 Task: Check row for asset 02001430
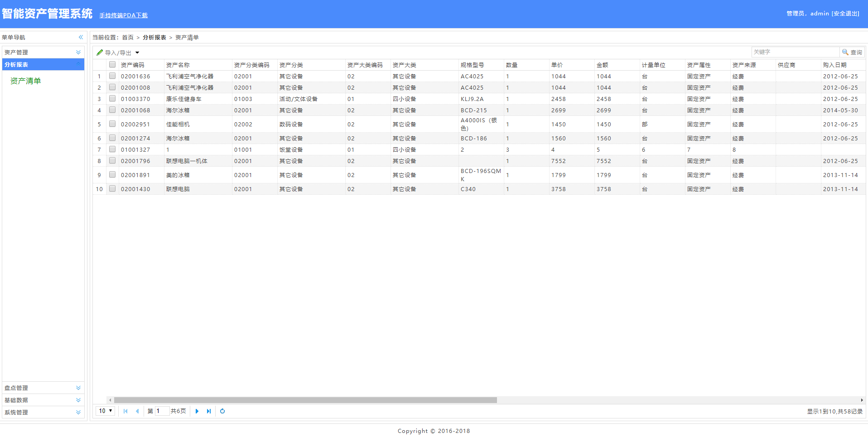point(112,189)
